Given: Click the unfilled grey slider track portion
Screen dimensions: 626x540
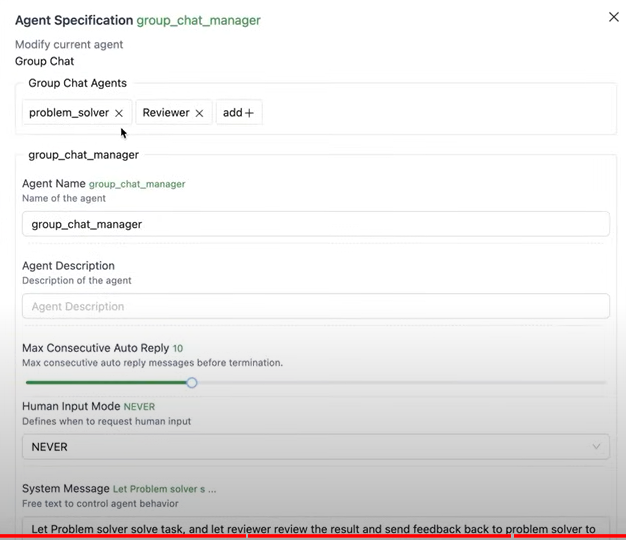Looking at the screenshot, I should [x=400, y=382].
